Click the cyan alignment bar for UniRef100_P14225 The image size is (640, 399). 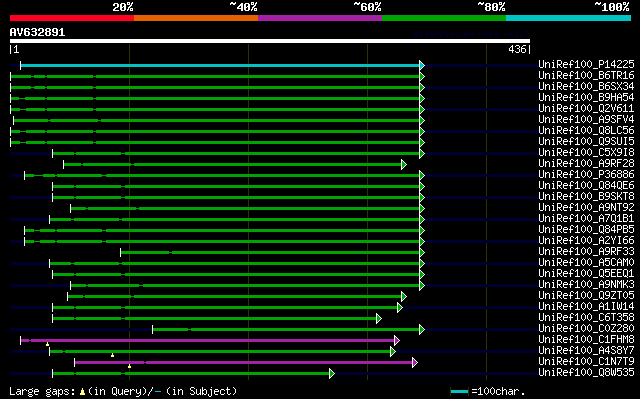[x=220, y=65]
